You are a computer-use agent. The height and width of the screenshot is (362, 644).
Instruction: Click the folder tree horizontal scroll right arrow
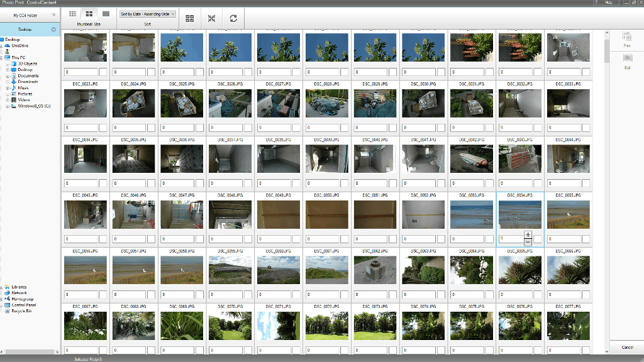(57, 352)
